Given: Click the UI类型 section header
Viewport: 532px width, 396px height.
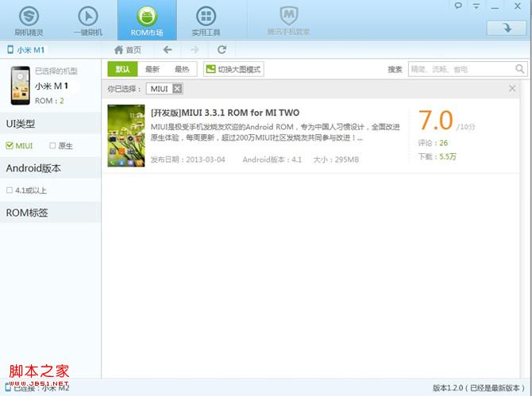Looking at the screenshot, I should coord(51,124).
